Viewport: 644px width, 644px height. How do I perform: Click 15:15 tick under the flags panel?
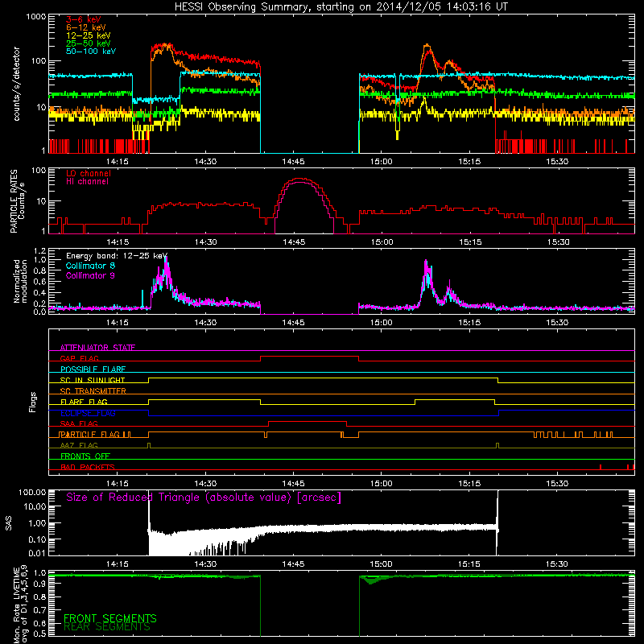coord(469,484)
